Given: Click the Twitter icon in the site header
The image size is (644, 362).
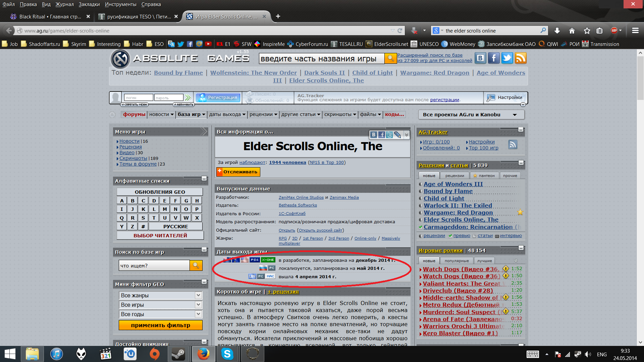Looking at the screenshot, I should coord(507,58).
